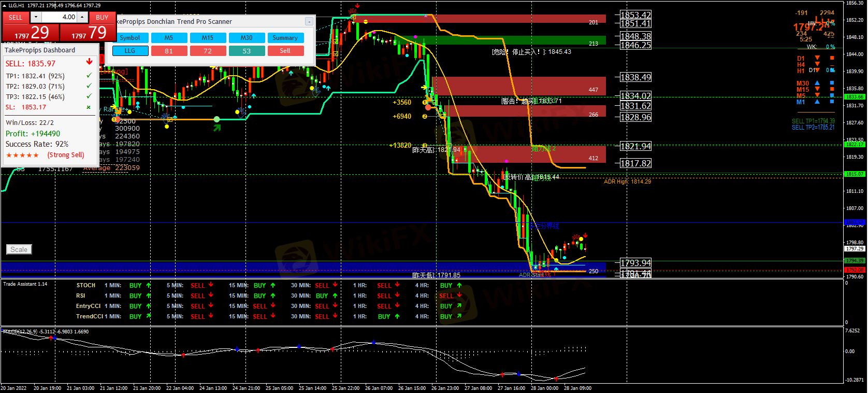Minimize the Donchian Trend Pro Scanner panel
Image resolution: width=868 pixels, height=393 pixels.
tap(309, 22)
